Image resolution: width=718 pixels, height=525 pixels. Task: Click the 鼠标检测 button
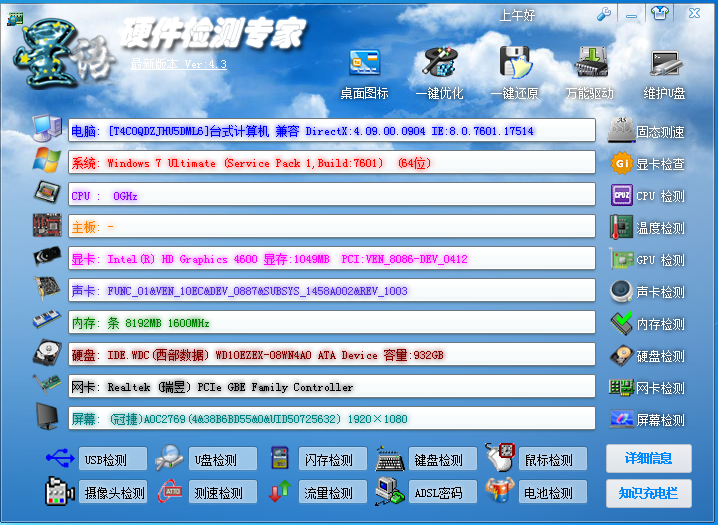tap(552, 459)
